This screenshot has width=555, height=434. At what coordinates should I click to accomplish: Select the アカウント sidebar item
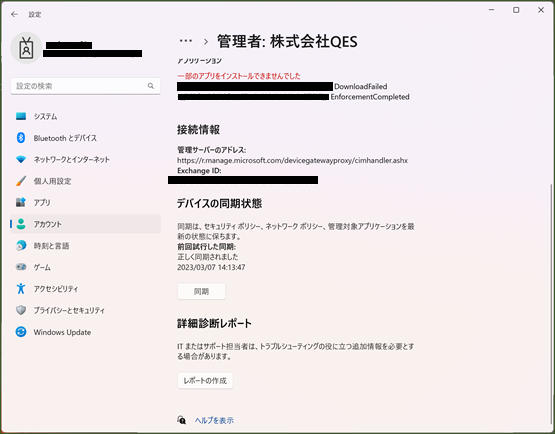(85, 224)
